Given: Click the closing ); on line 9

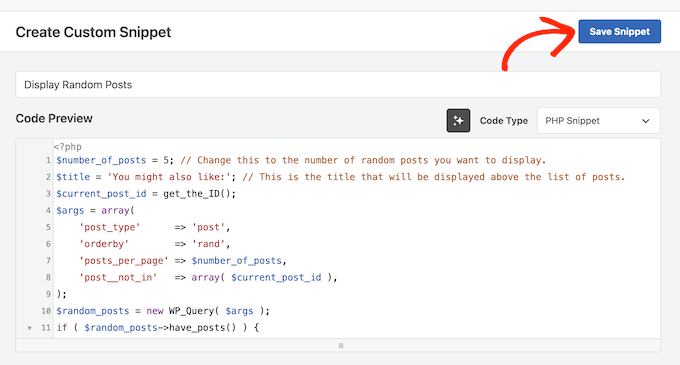Looking at the screenshot, I should pos(62,294).
